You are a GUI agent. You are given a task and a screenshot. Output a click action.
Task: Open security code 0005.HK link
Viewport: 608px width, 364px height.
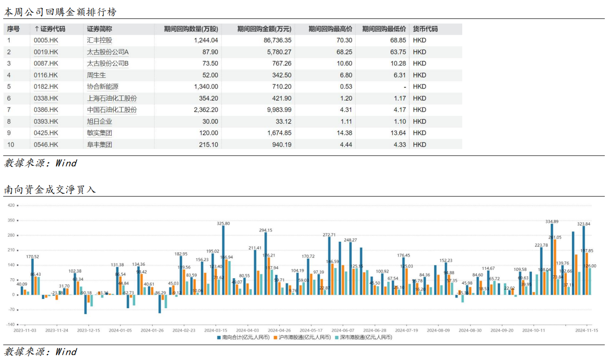(x=46, y=41)
